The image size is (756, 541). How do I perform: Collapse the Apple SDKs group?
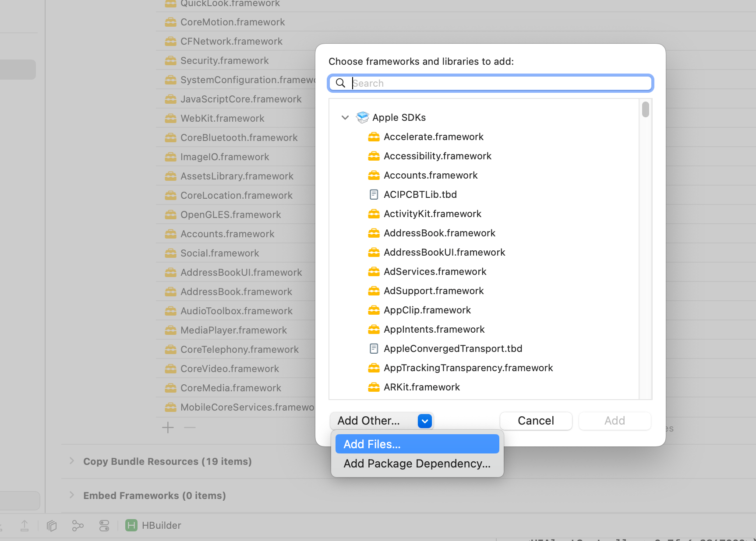[x=345, y=117]
